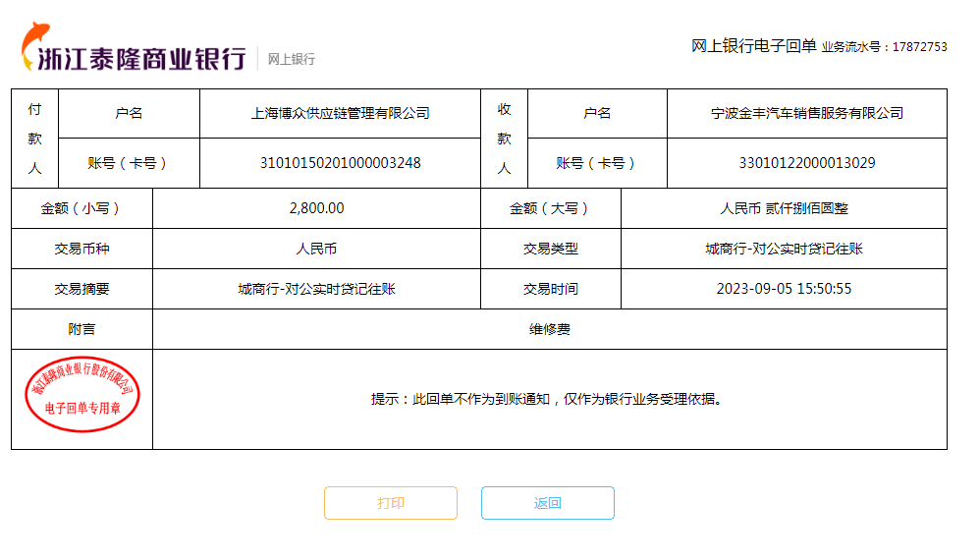Click the 网上银行电子回单 title text
The image size is (980, 560).
[x=753, y=46]
